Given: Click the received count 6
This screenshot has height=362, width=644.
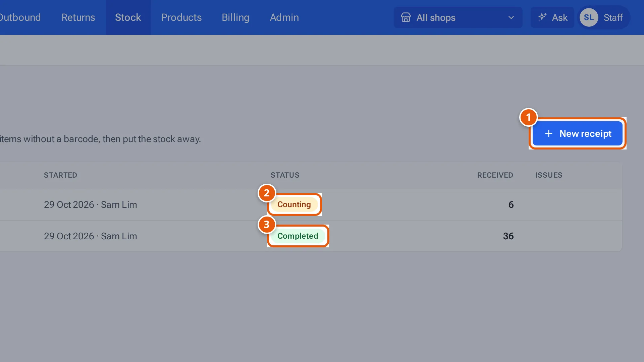Looking at the screenshot, I should [511, 204].
